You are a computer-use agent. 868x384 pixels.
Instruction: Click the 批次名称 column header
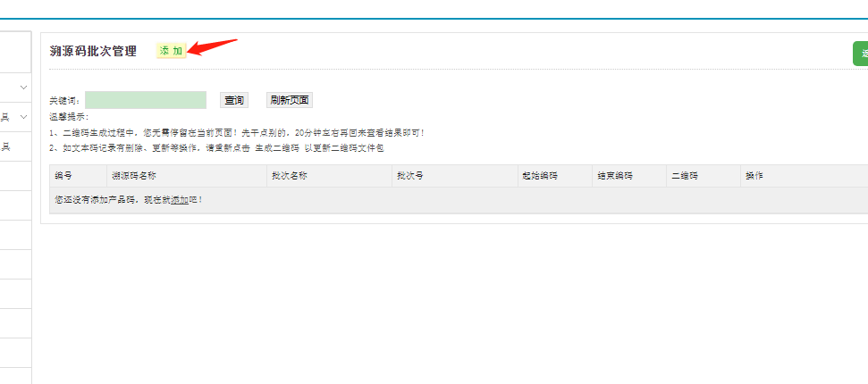[290, 176]
